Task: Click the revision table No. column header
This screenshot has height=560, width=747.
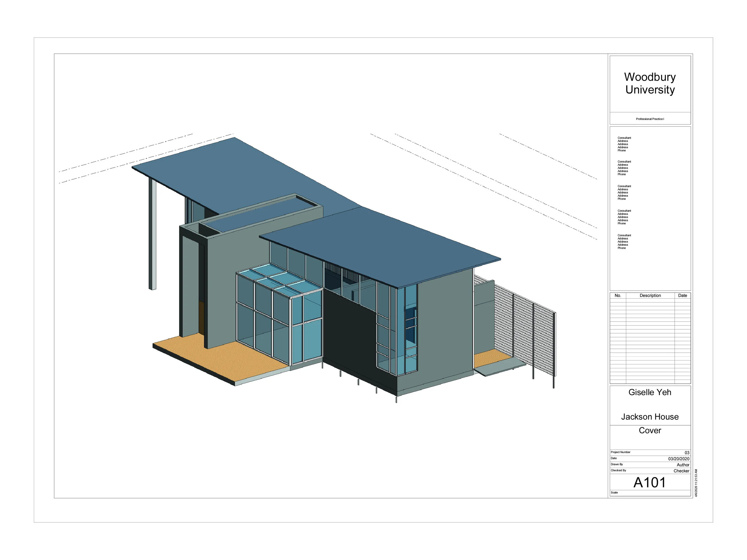Action: pos(618,295)
